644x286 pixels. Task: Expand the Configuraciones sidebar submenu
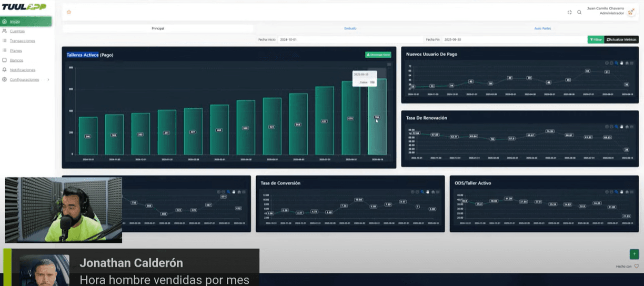tap(48, 80)
